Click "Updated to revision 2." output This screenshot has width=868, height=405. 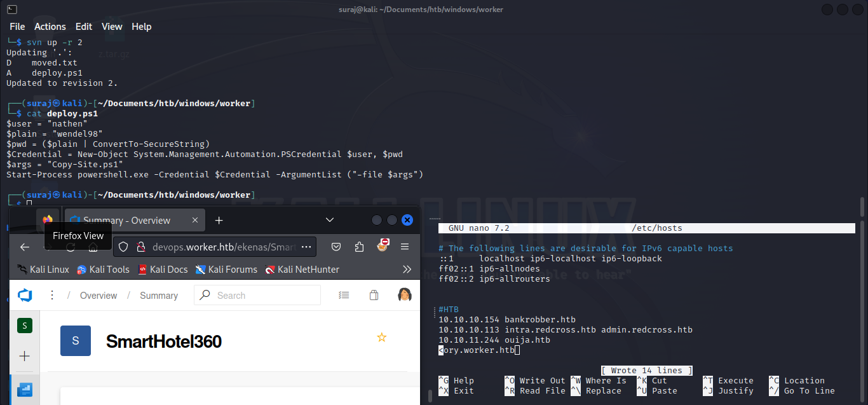[62, 83]
